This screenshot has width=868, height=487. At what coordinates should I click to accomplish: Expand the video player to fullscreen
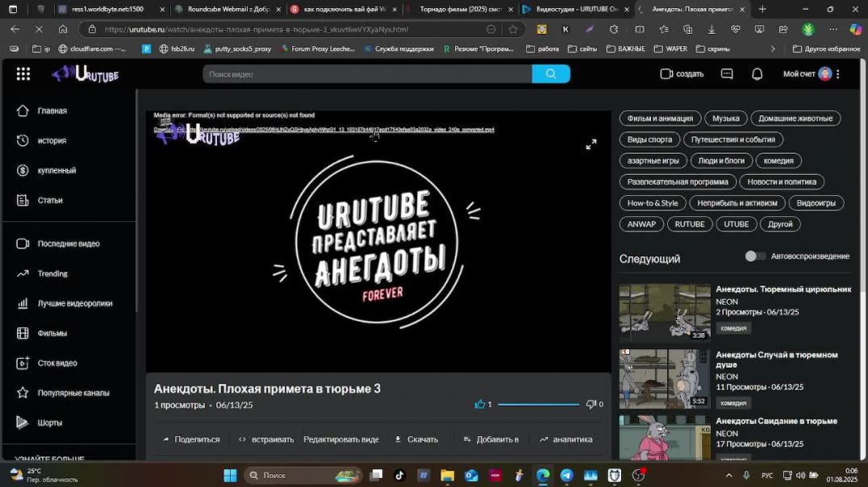tap(591, 144)
